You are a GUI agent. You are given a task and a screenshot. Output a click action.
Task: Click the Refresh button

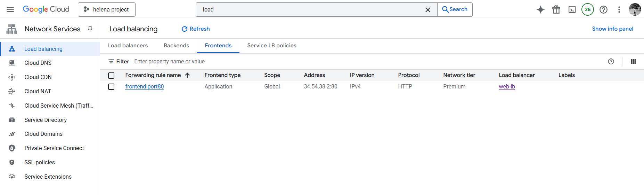196,29
